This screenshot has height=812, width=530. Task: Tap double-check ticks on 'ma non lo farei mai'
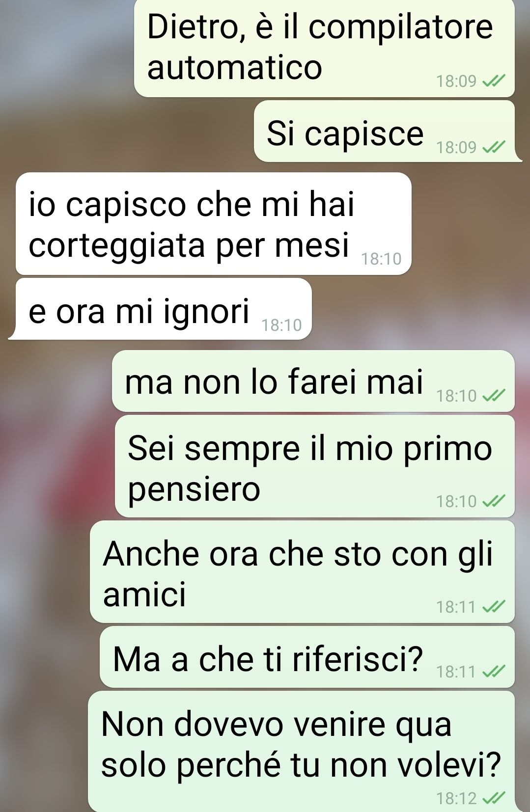pos(494,396)
